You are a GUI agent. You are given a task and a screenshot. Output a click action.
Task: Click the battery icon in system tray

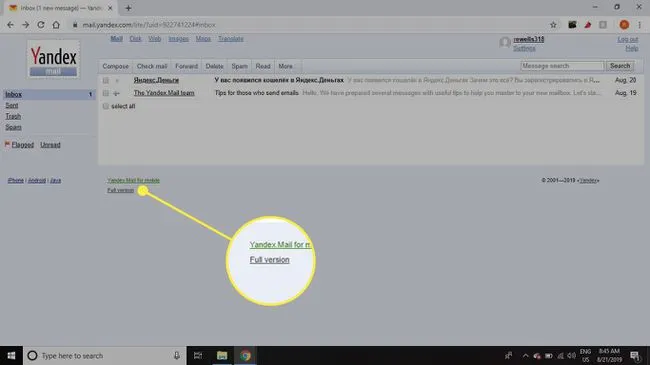548,355
